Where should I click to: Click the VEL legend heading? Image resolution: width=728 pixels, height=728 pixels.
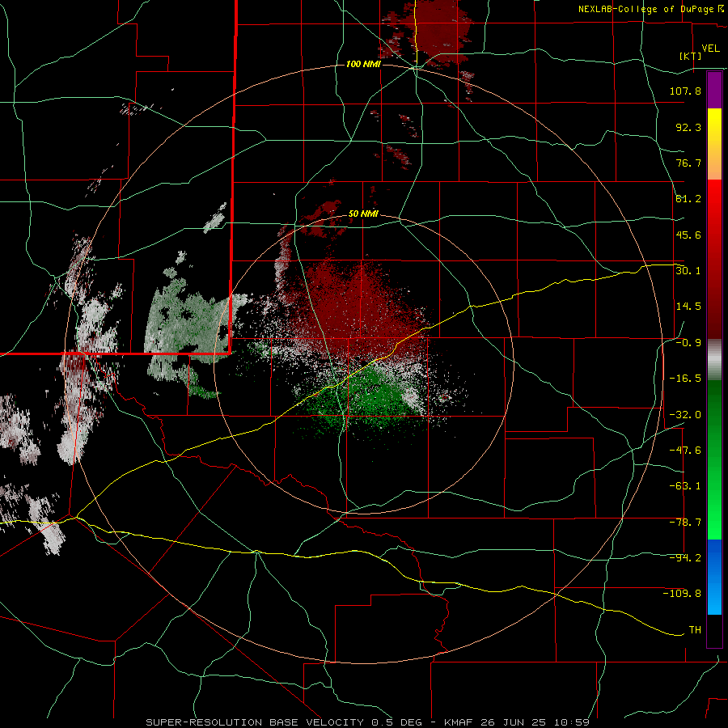710,49
